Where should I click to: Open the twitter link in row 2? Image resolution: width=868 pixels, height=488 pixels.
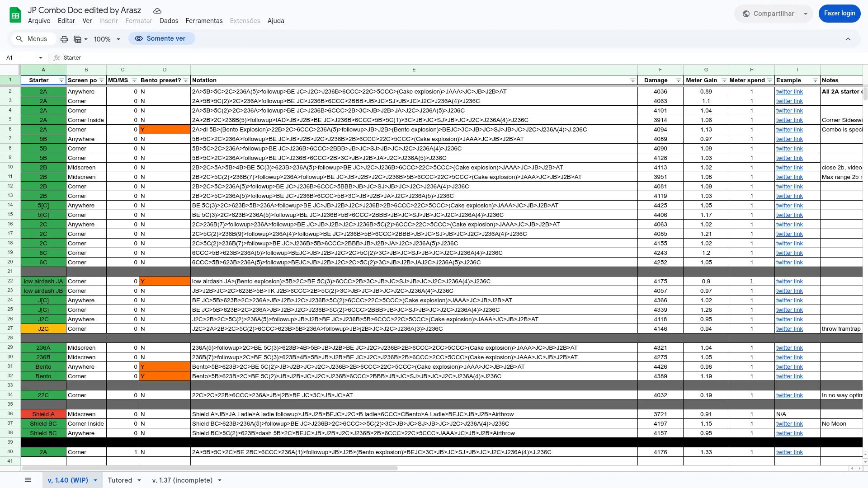click(789, 92)
